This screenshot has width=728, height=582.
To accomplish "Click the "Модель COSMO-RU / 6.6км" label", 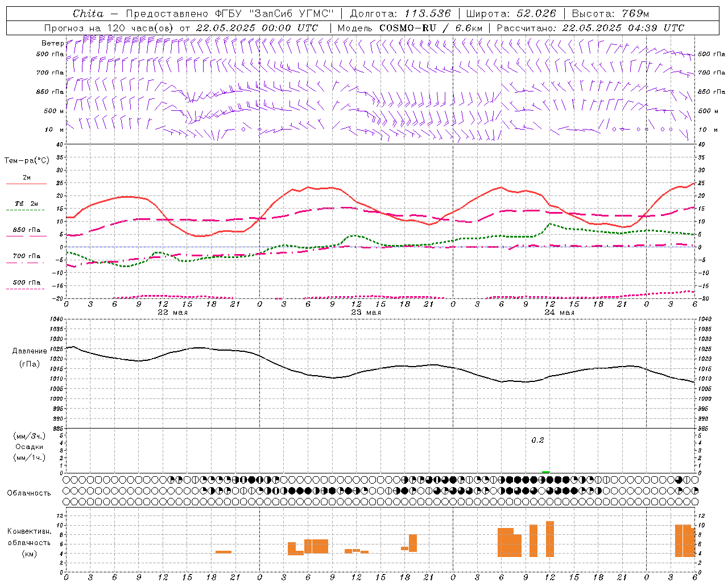I will (x=410, y=28).
